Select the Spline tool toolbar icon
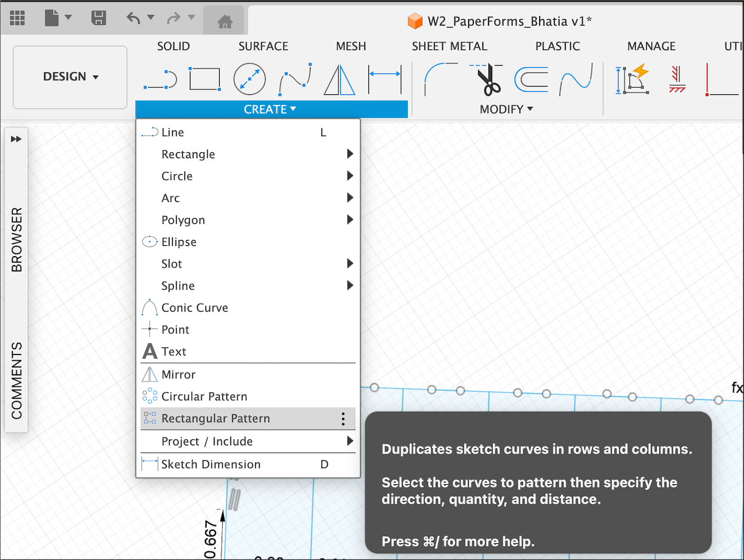 [295, 79]
